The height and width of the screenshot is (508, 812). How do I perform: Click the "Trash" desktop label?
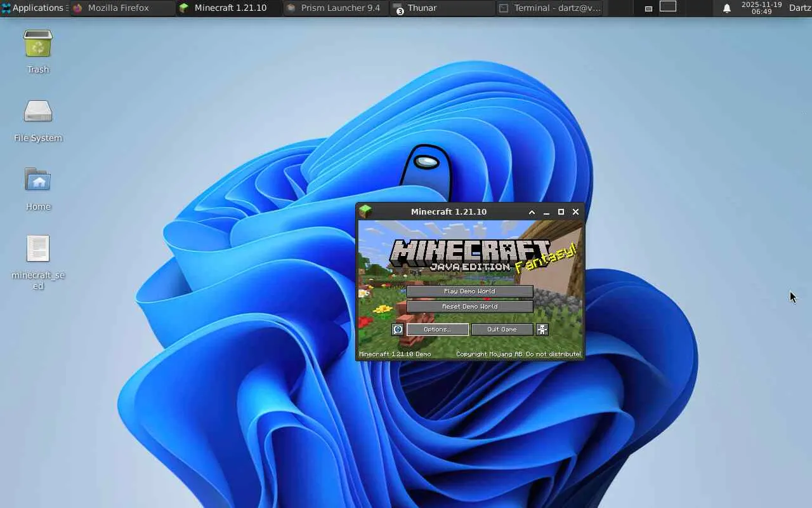coord(38,70)
